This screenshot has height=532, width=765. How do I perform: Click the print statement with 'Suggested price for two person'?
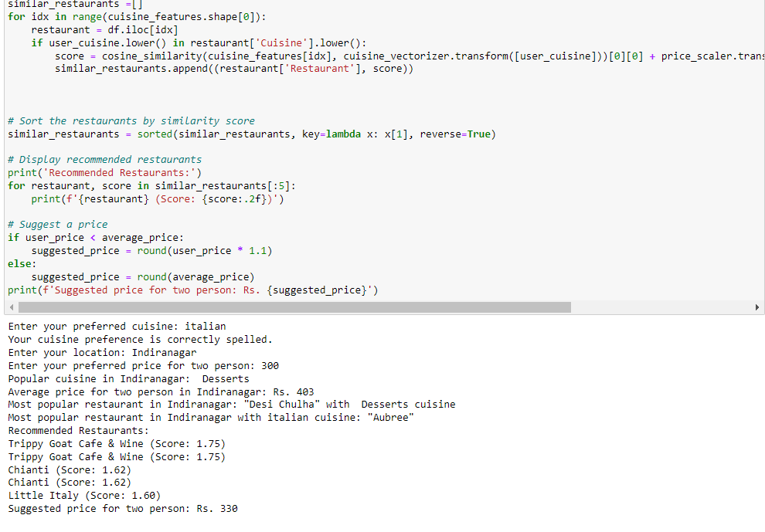coord(193,290)
